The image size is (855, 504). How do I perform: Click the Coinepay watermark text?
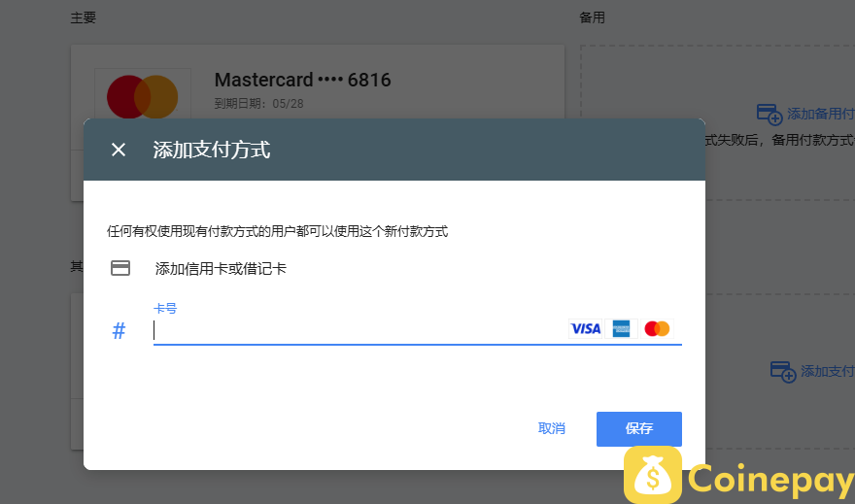point(770,480)
